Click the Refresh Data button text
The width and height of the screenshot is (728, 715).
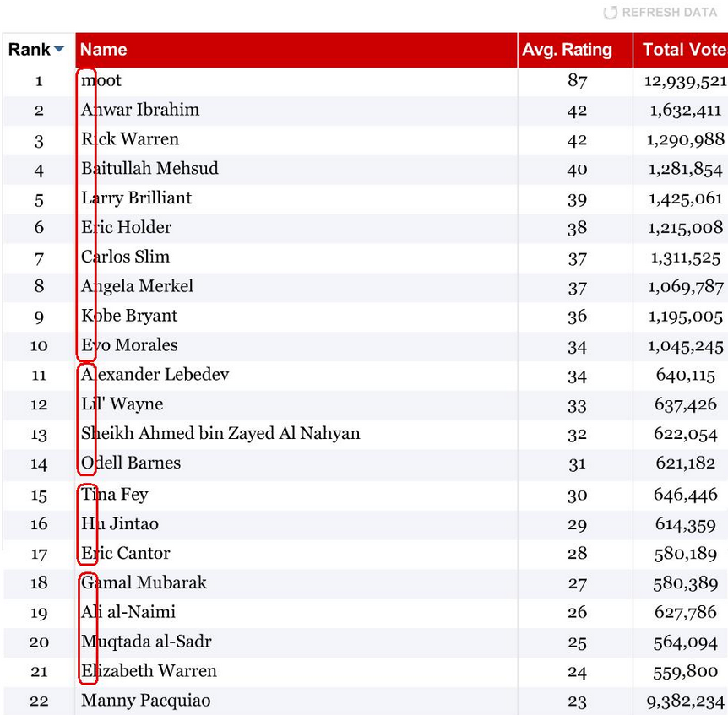coord(669,14)
